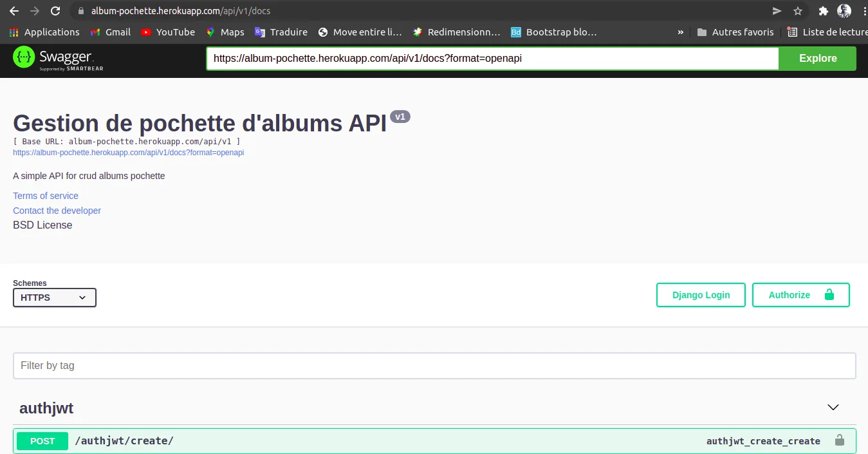Open Liste de lecture reading list
The image size is (868, 454).
827,32
